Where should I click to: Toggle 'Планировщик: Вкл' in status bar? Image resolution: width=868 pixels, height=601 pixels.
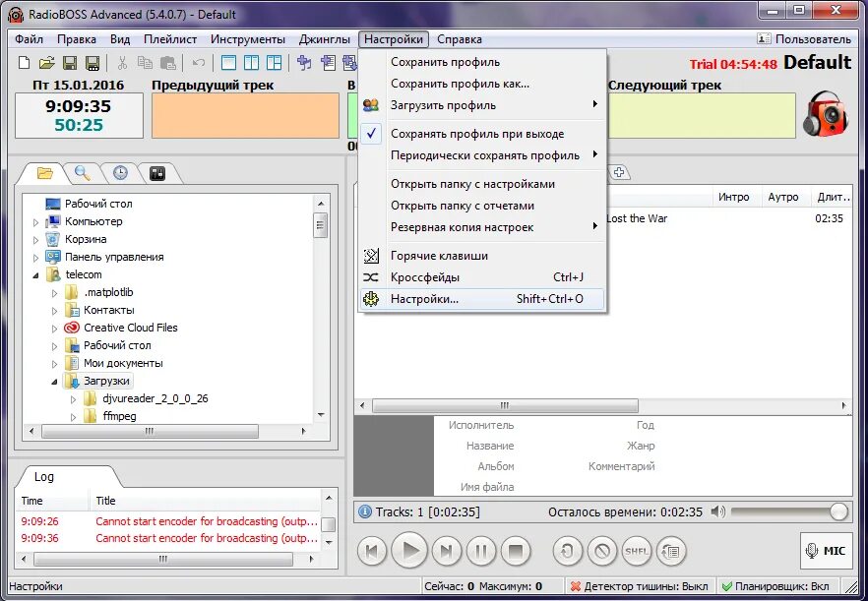coord(775,586)
